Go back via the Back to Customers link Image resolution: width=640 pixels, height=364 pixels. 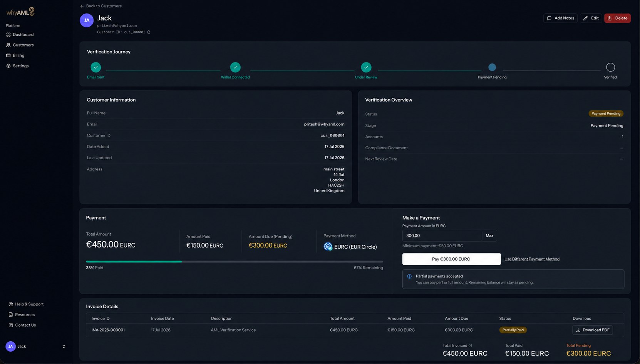[x=101, y=6]
